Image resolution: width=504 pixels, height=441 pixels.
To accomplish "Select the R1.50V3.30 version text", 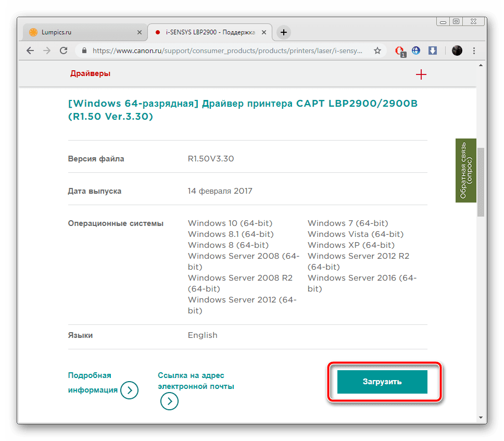I will tap(211, 158).
